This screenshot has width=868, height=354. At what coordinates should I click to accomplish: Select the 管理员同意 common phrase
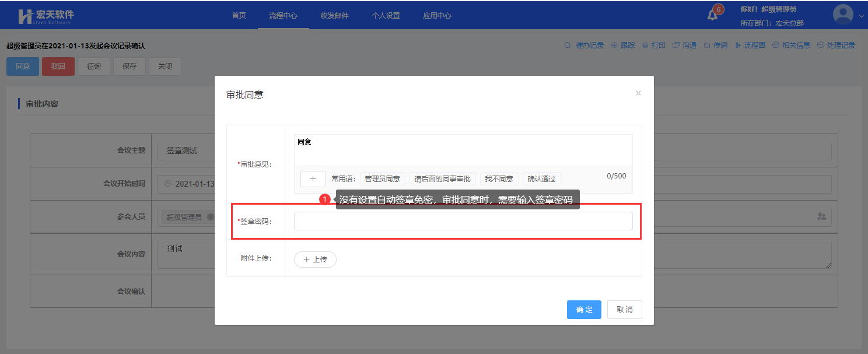[382, 179]
